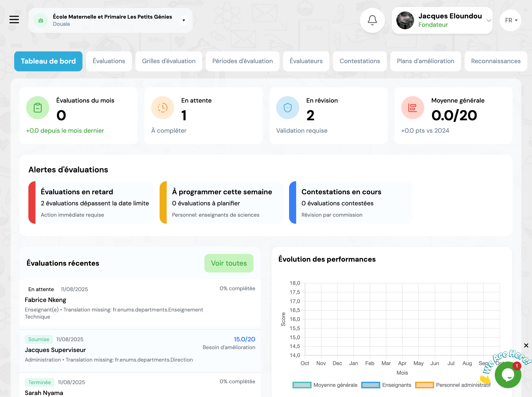
Task: Dismiss the We Are Here chat popup
Action: [526, 345]
